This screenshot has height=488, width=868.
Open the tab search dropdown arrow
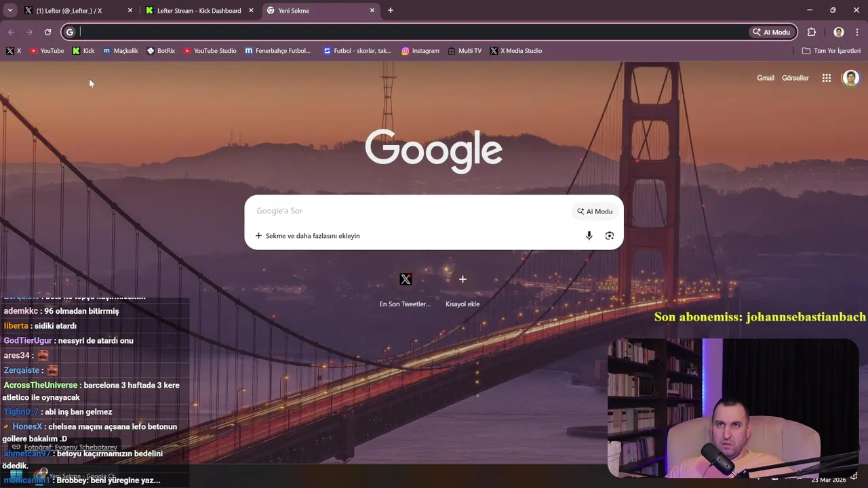pos(10,10)
